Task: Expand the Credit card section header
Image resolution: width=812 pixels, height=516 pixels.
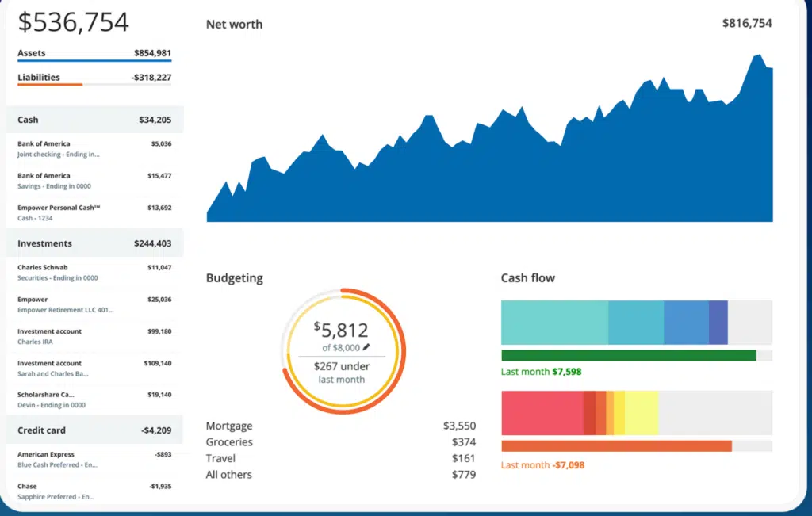Action: coord(94,430)
